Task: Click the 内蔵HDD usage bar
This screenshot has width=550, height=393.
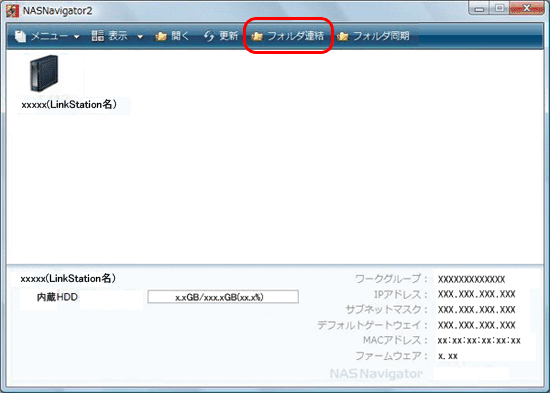Action: [223, 297]
